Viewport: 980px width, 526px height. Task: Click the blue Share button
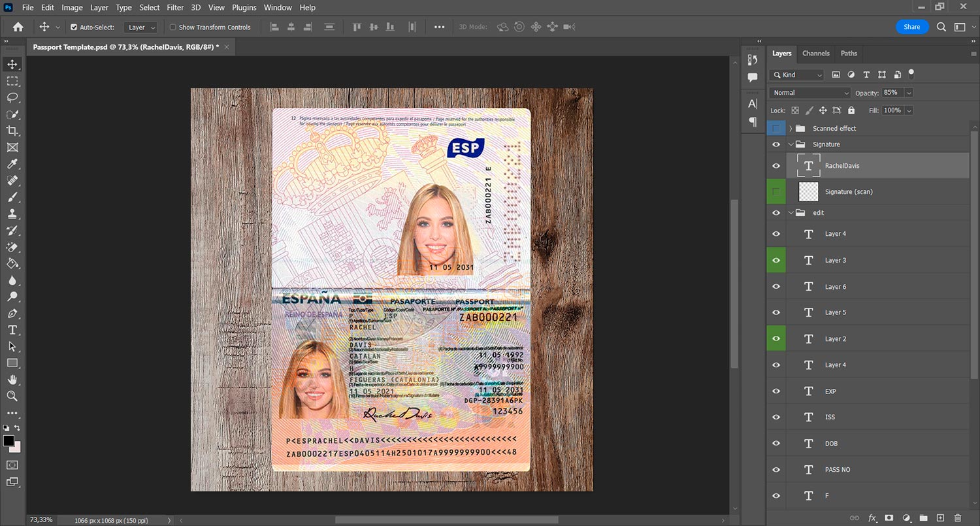(x=912, y=27)
